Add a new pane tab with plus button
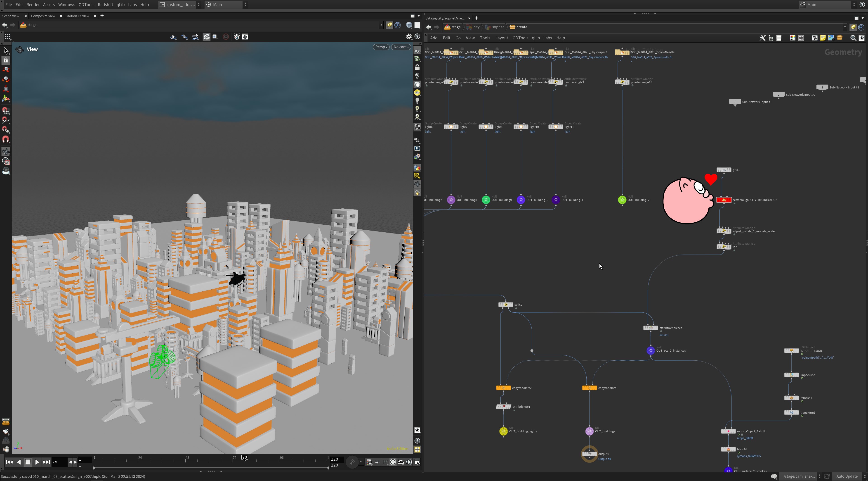 click(x=102, y=16)
